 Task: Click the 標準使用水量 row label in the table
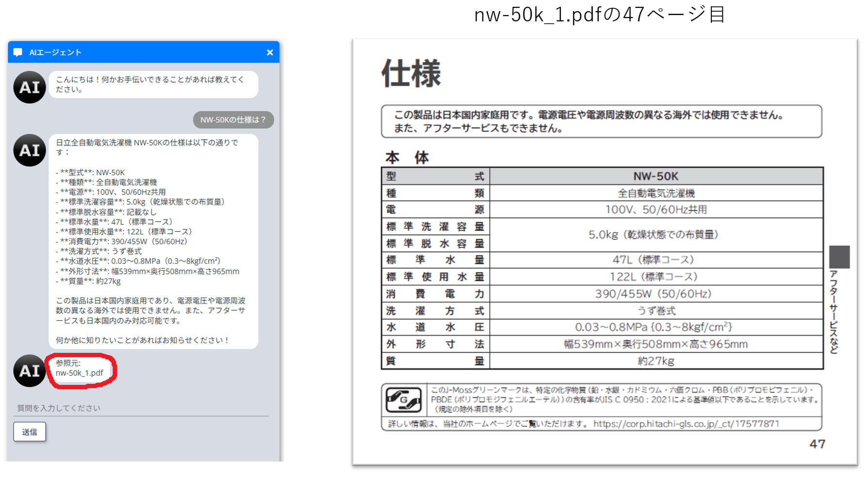tap(435, 277)
